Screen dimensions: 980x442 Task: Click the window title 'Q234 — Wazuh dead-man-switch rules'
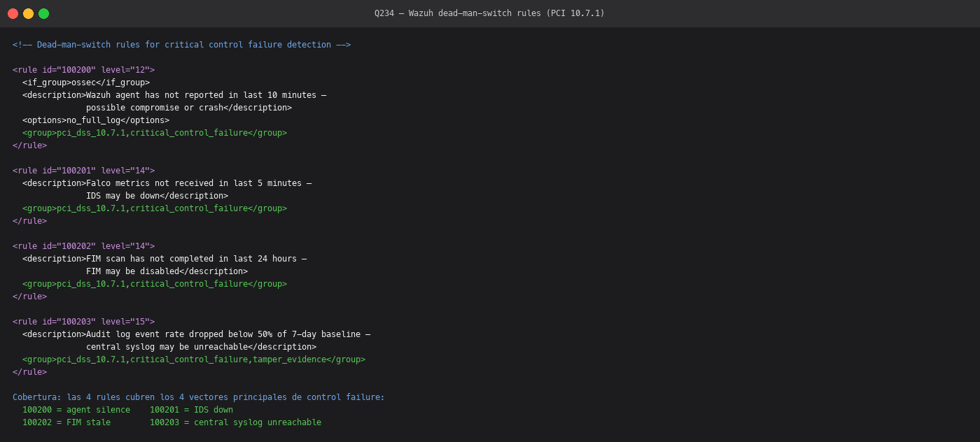489,13
